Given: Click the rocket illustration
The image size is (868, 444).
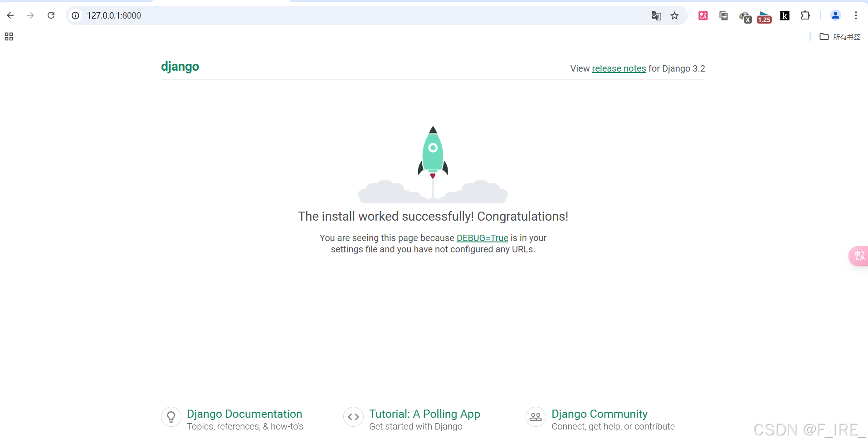Looking at the screenshot, I should click(433, 164).
